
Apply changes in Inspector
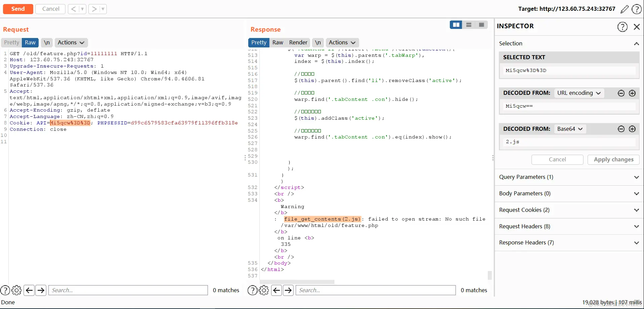[614, 160]
